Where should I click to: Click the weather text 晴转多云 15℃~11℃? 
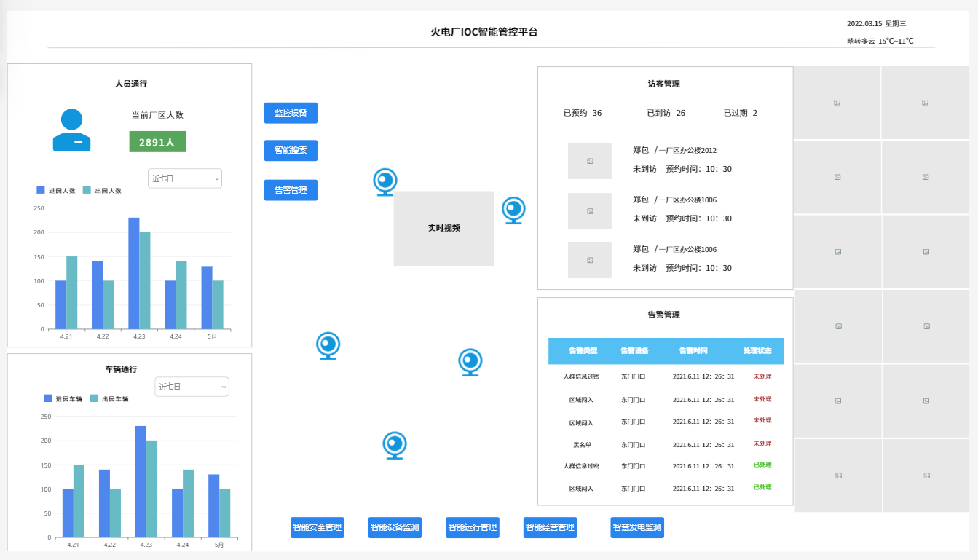click(880, 42)
